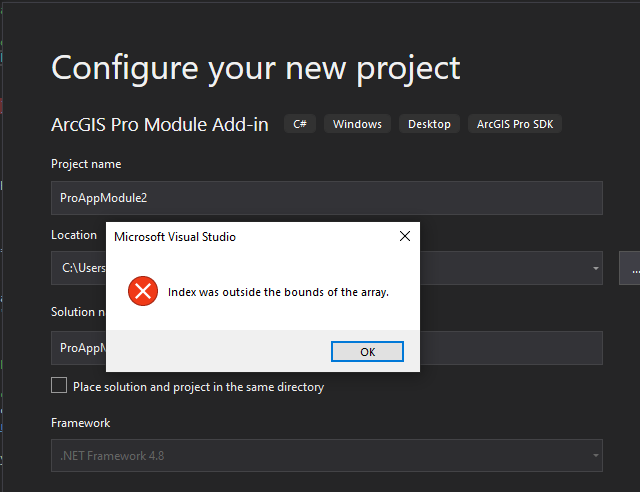640x492 pixels.
Task: Expand the Location dropdown arrow
Action: [596, 268]
